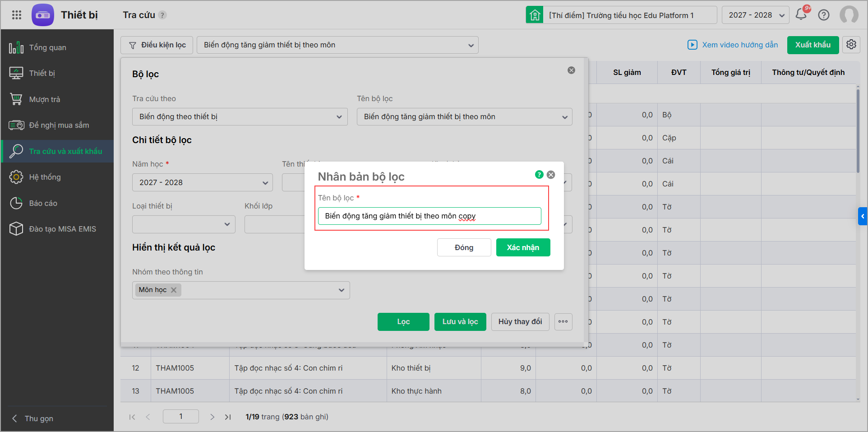This screenshot has width=868, height=432.
Task: Click the notification bell icon
Action: click(x=801, y=14)
